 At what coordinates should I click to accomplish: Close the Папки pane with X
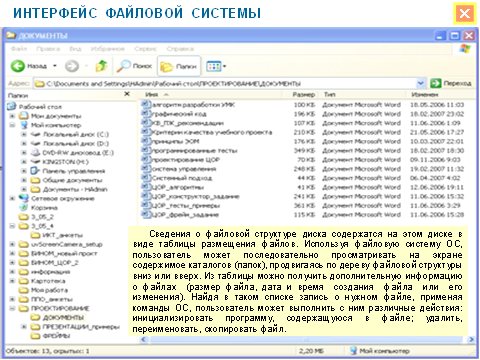point(127,94)
